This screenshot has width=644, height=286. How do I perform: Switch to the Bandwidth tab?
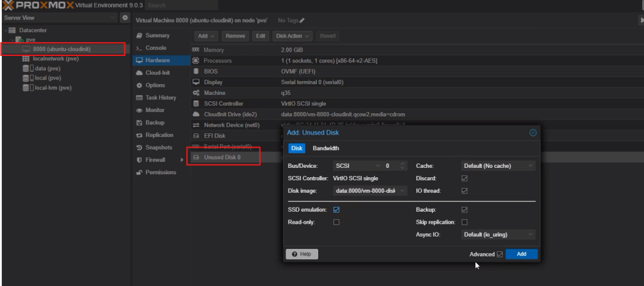coord(326,148)
